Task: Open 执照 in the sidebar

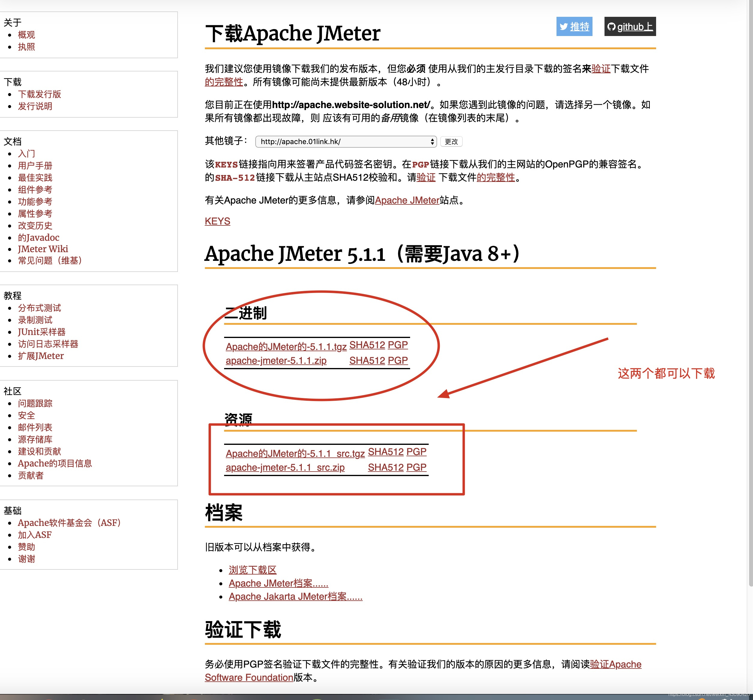Action: [x=26, y=47]
